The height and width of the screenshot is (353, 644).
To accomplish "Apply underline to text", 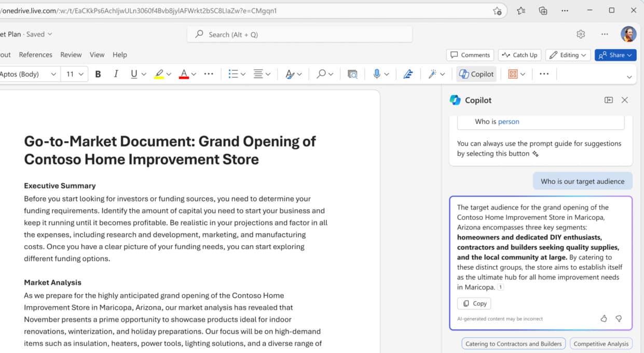I will (x=134, y=74).
